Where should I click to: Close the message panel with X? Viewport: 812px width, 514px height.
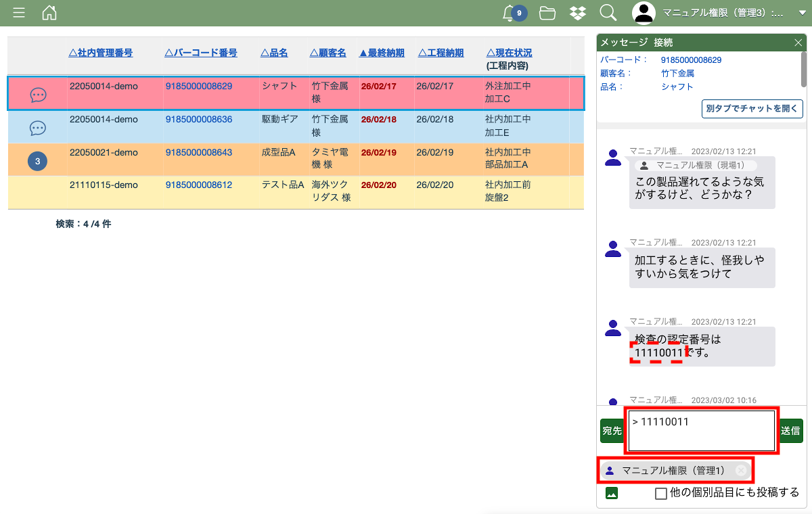pos(798,43)
